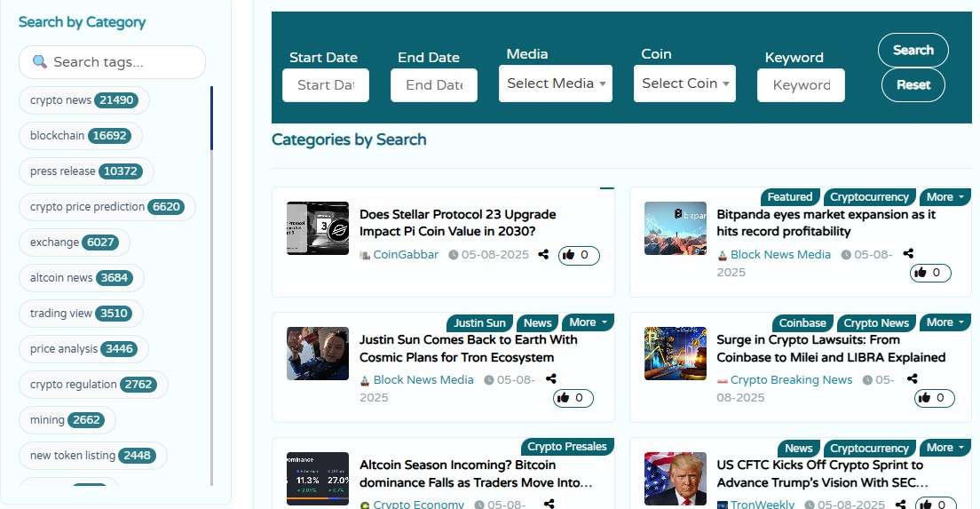Expand More tags on US CFTC article

click(x=944, y=448)
